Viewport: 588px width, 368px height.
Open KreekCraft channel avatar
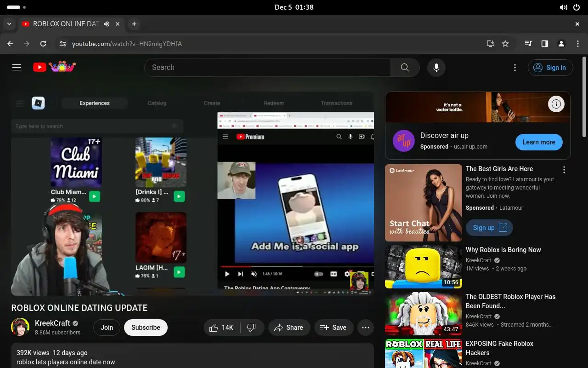point(20,327)
